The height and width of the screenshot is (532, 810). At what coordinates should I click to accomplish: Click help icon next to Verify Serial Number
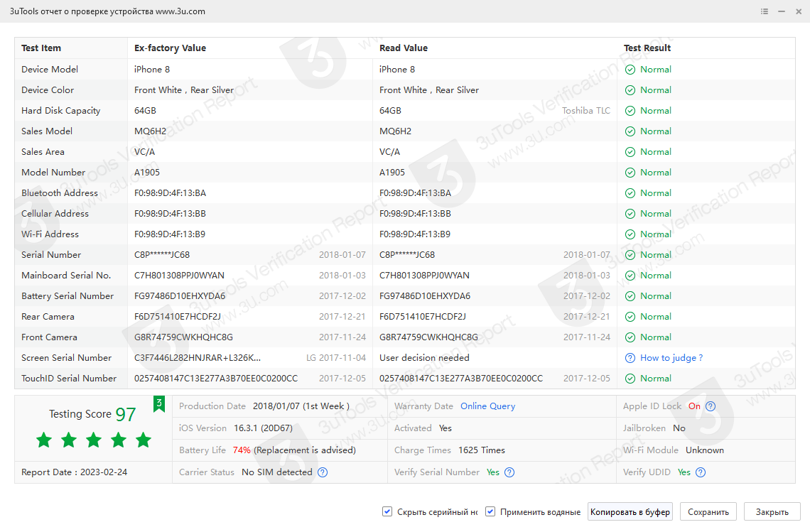(509, 472)
